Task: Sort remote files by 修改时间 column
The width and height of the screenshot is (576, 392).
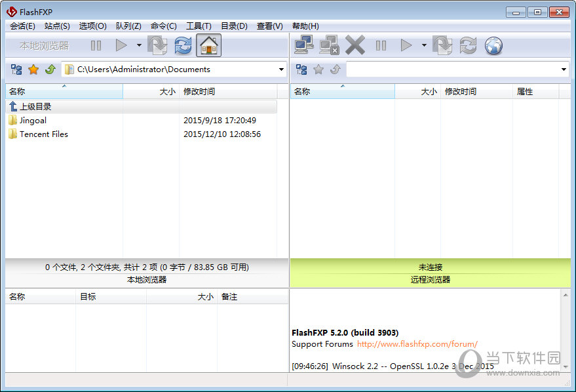Action: [476, 92]
